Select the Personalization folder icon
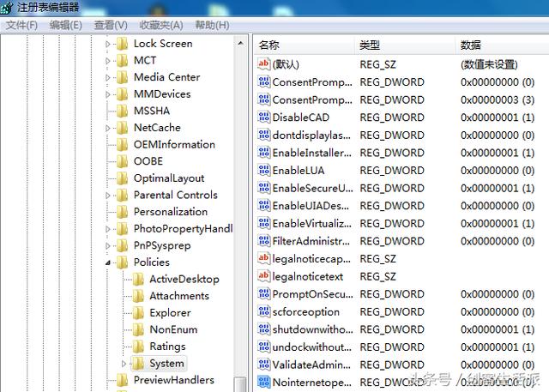The height and width of the screenshot is (392, 549). coord(122,212)
